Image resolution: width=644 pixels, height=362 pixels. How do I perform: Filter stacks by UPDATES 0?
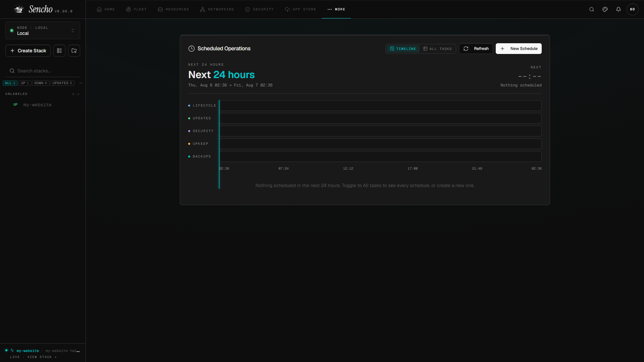(62, 83)
